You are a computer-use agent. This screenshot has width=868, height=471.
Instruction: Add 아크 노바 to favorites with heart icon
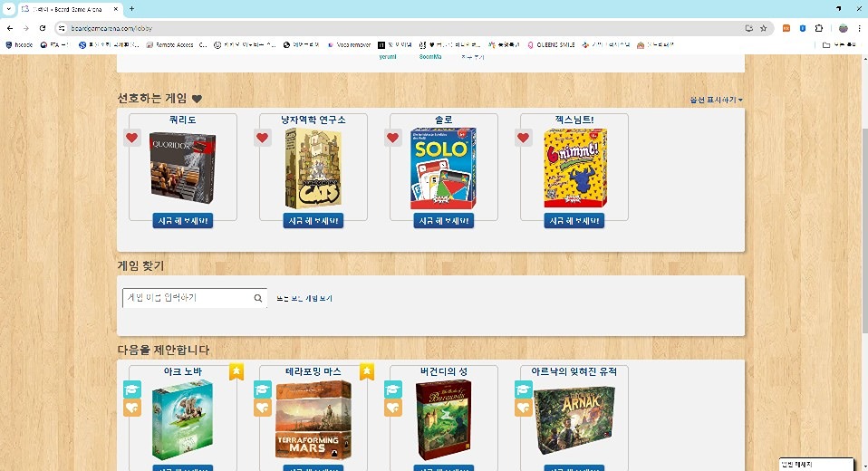(131, 408)
